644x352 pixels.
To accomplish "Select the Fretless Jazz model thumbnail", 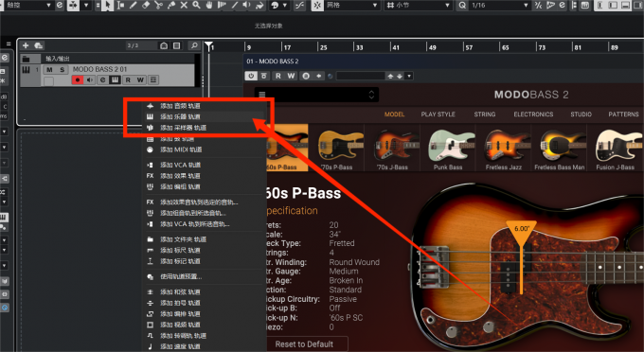I will click(504, 149).
